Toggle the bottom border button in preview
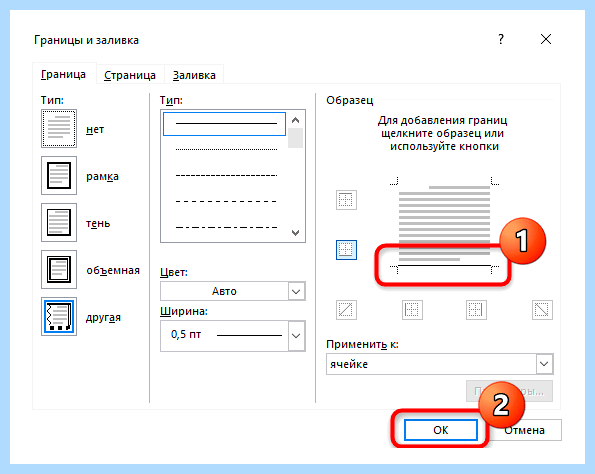This screenshot has width=595, height=474. (x=346, y=250)
